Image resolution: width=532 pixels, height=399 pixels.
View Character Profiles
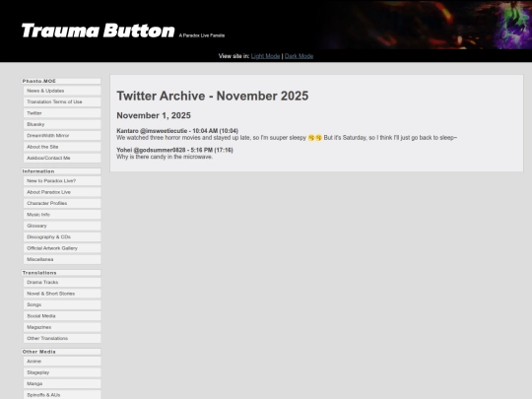62,203
